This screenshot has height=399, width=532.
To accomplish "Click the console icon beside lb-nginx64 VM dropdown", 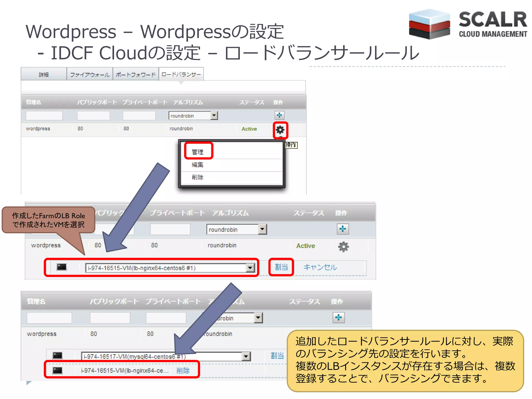I will tap(62, 267).
